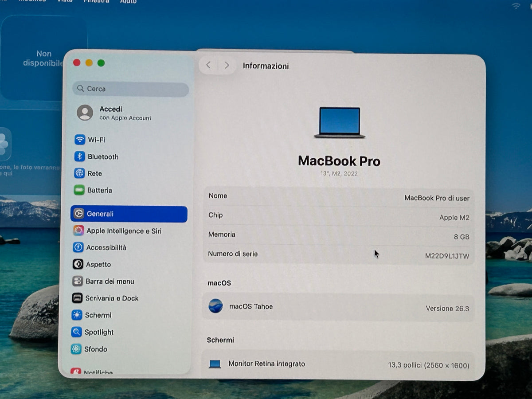Open the Aspetto appearance icon

[78, 264]
